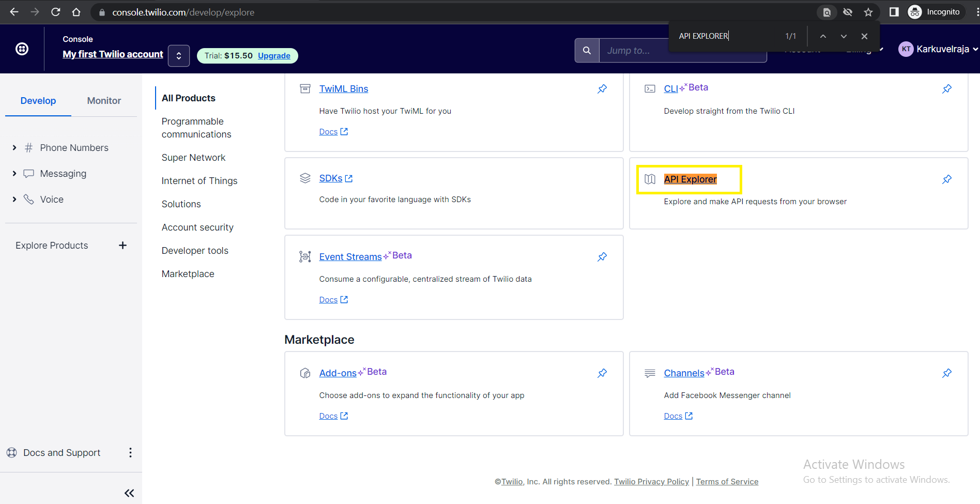Image resolution: width=980 pixels, height=504 pixels.
Task: Open Docs and Support
Action: coord(62,453)
